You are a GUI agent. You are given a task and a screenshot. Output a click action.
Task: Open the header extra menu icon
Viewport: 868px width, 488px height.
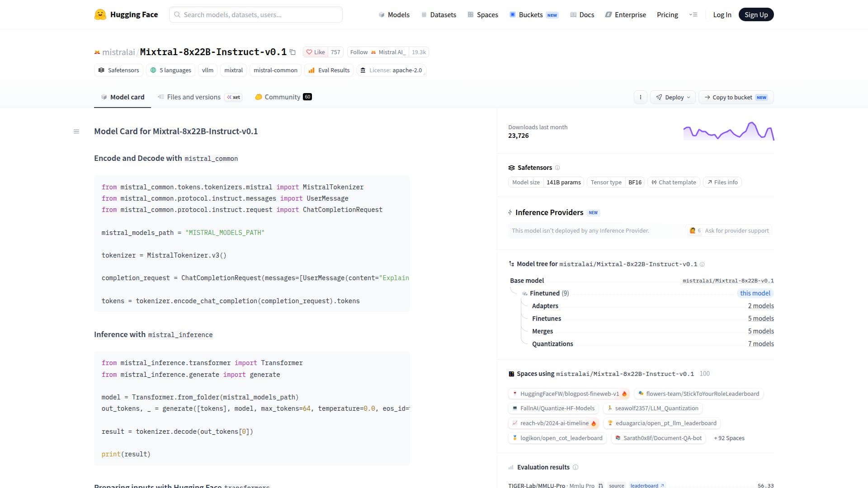[693, 14]
